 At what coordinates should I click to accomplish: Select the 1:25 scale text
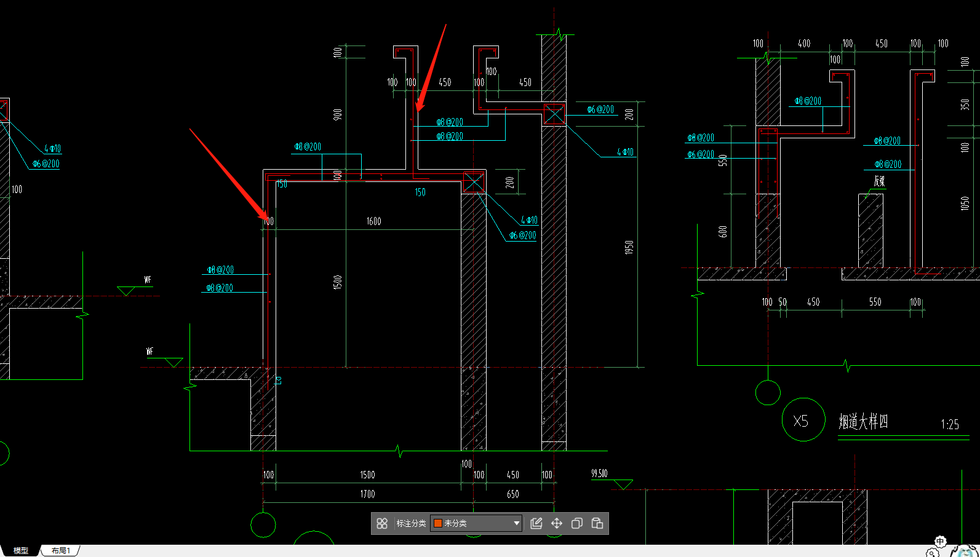[x=950, y=424]
